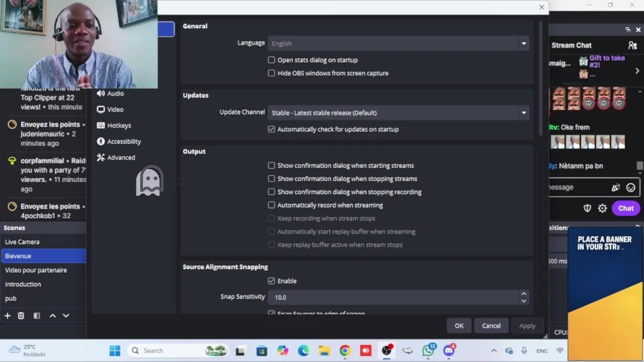Screen dimensions: 644x362
Task: Click the Stream Chat scrollbar handle
Action: (x=639, y=166)
